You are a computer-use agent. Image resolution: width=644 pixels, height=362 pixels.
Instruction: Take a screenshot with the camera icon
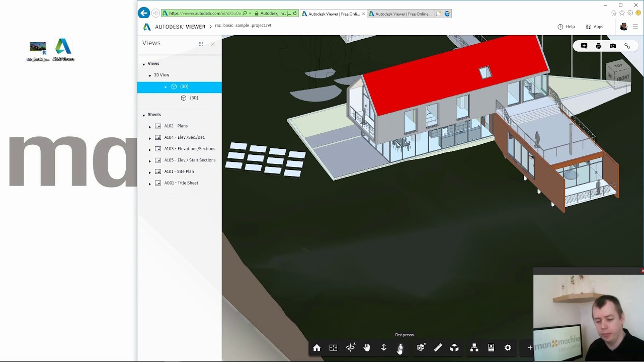tap(613, 46)
